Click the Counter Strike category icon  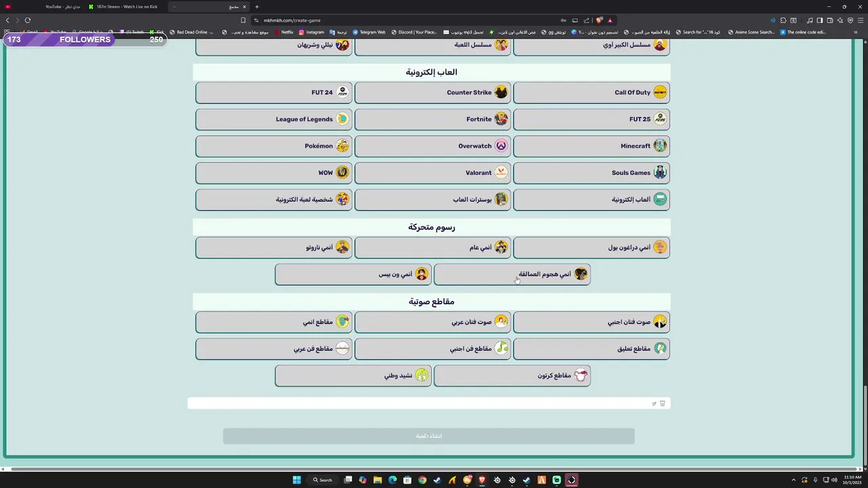click(x=501, y=93)
